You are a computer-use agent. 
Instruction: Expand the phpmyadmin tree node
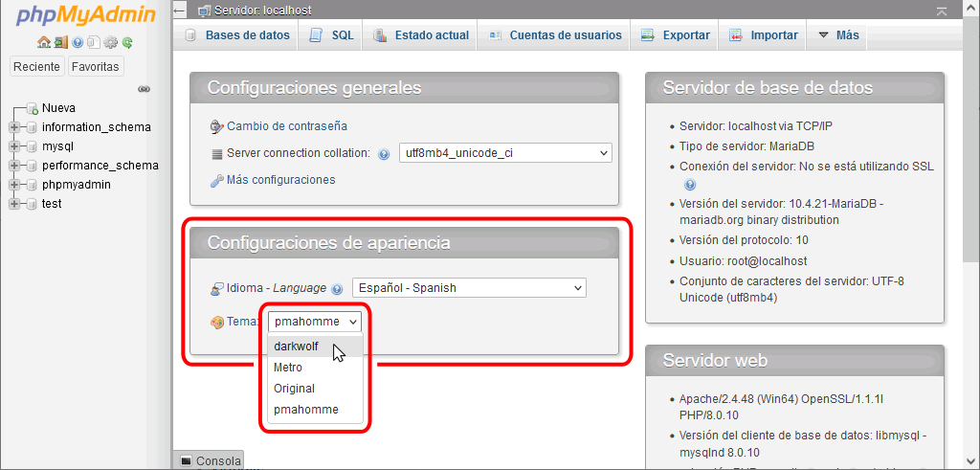(14, 185)
